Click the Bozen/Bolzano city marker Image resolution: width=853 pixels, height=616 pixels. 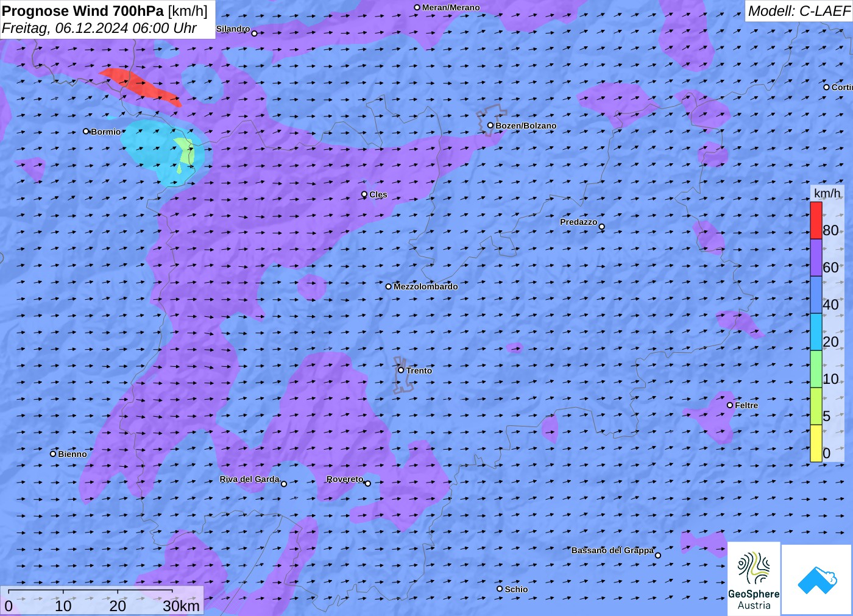(x=490, y=126)
